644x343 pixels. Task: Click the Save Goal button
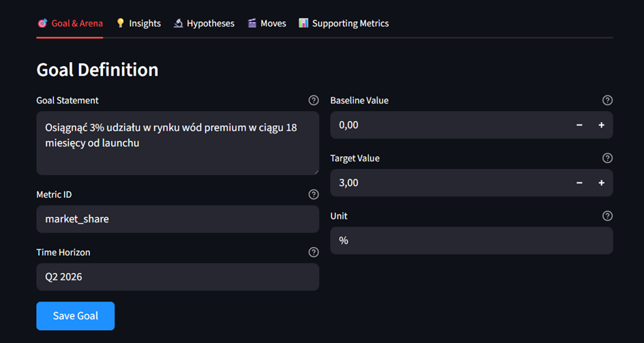pyautogui.click(x=76, y=316)
